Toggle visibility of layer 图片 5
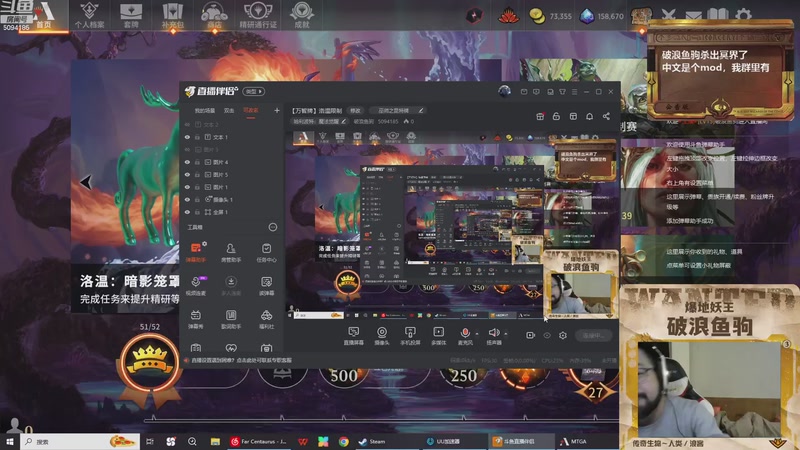Viewport: 800px width, 450px height. point(187,174)
